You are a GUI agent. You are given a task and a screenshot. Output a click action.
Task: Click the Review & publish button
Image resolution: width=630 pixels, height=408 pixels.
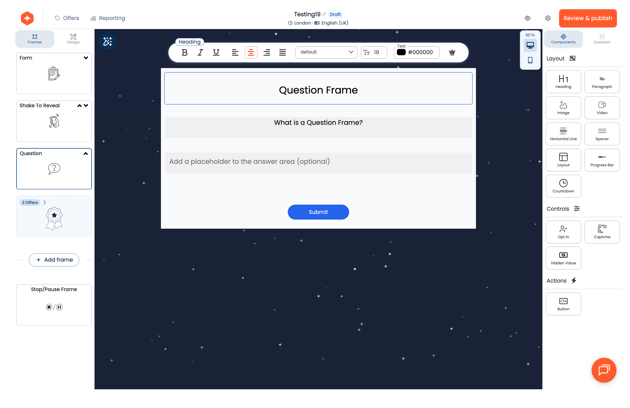587,18
